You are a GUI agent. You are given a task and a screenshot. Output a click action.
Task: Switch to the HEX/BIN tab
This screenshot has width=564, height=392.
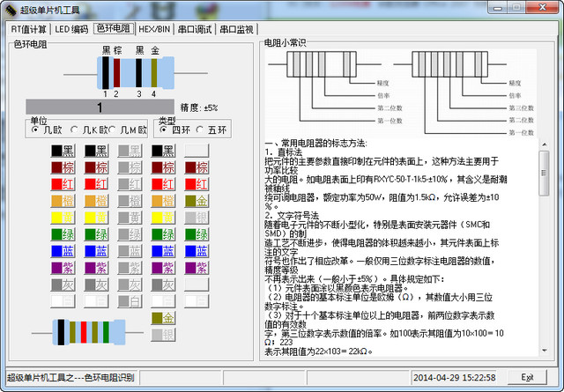(x=154, y=28)
